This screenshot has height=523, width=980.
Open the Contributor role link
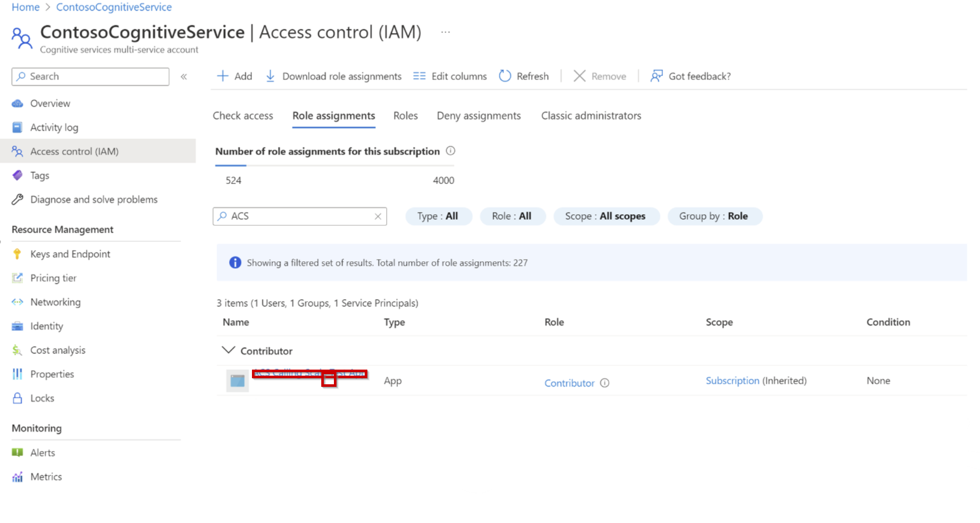pos(569,383)
